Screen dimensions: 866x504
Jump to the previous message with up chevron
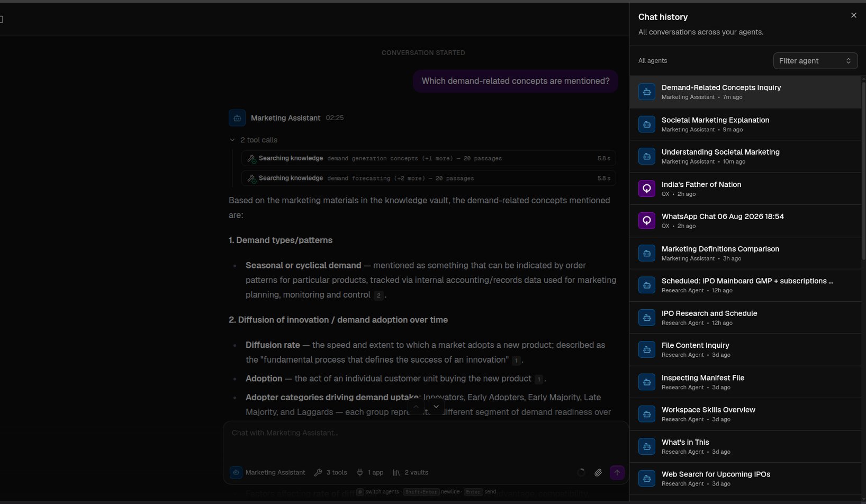(416, 407)
